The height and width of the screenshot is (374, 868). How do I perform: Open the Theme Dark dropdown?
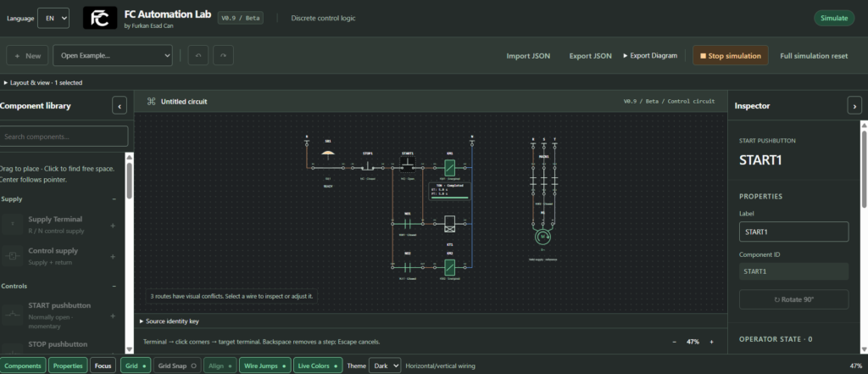pyautogui.click(x=385, y=366)
